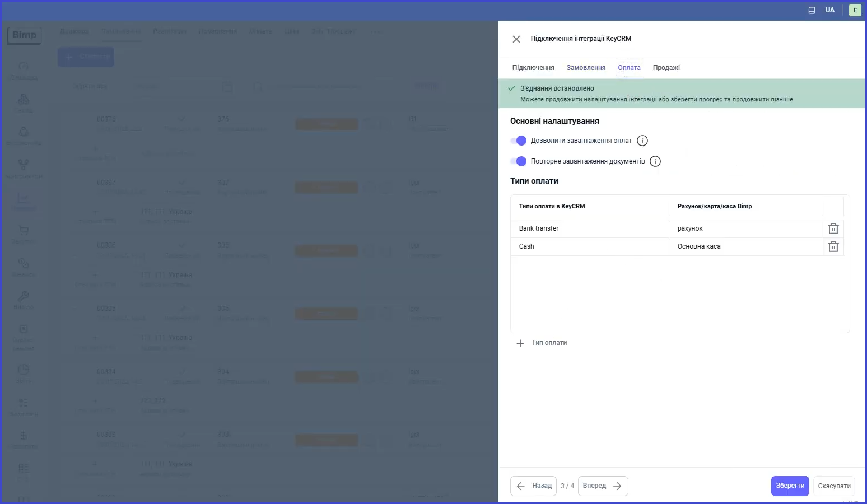Click the blue create button in the background page
Screen dimensions: 867x504
[x=86, y=57]
